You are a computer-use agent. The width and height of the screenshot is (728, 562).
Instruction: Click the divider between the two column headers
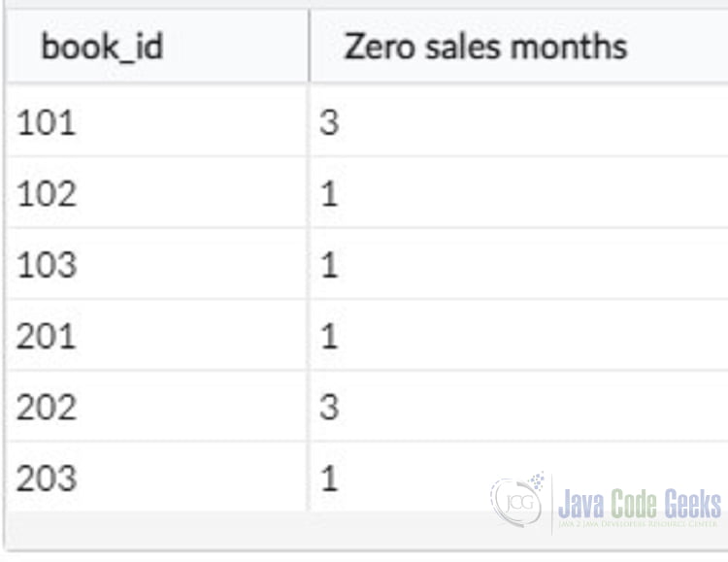click(310, 47)
